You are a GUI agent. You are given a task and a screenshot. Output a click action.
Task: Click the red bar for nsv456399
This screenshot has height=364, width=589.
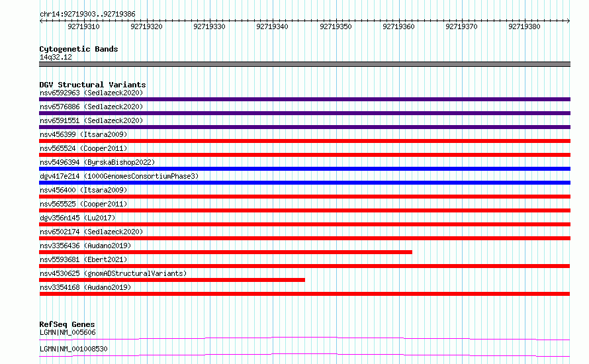tap(304, 141)
